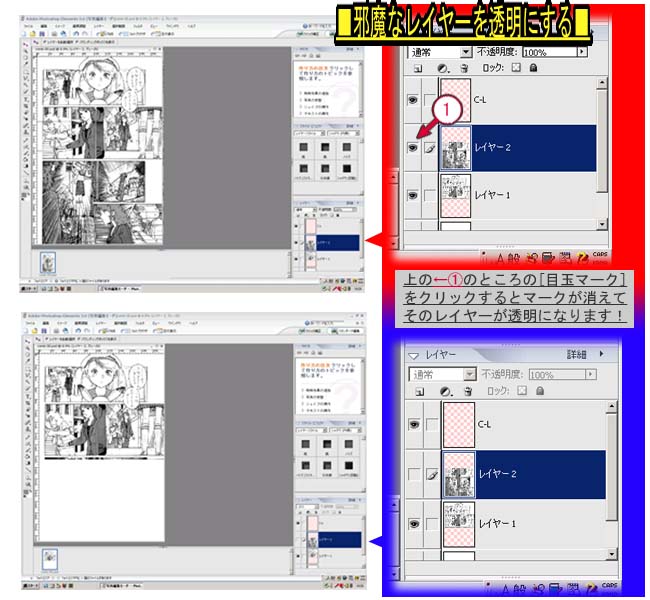The image size is (650, 600).
Task: Toggle C-L layer eye icon in blue-framed panel
Action: click(x=415, y=425)
